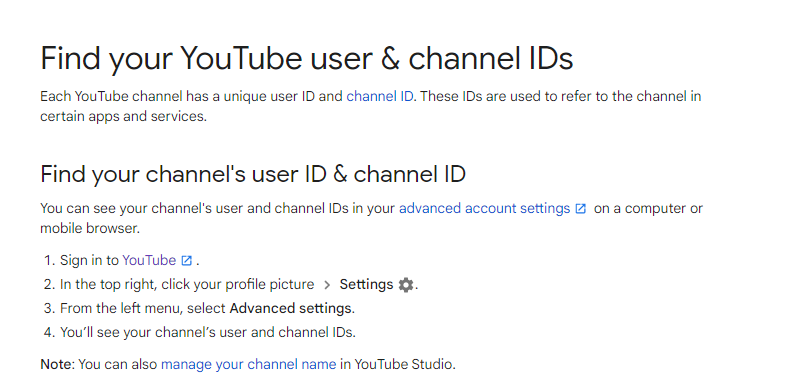
Task: Open the manage your channel name link
Action: [x=249, y=364]
